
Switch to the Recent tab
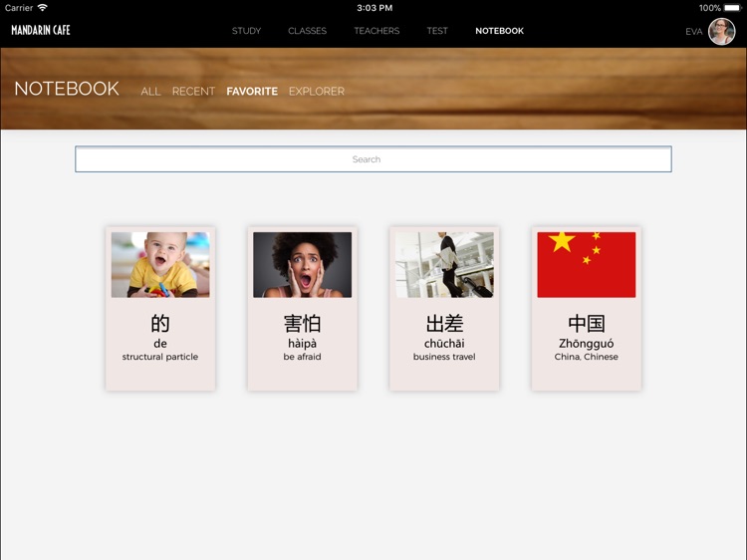point(193,92)
